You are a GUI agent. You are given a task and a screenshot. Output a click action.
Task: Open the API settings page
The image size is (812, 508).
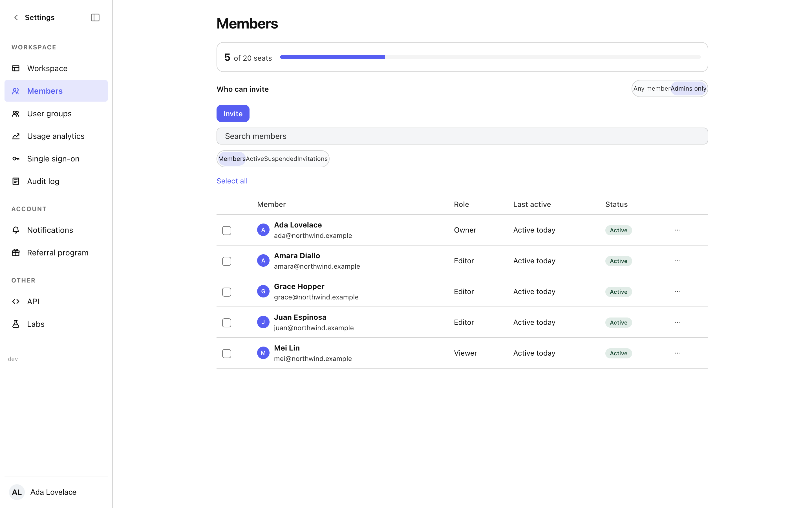click(x=56, y=301)
